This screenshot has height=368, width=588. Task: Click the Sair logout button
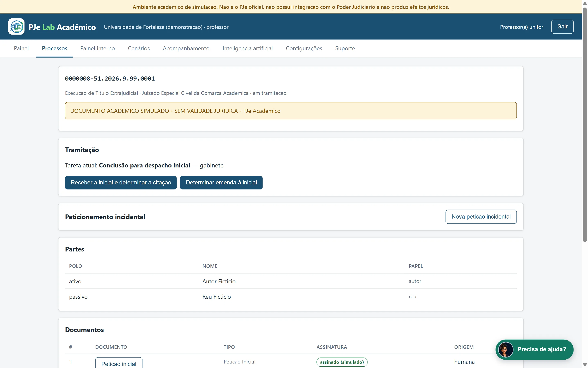pyautogui.click(x=562, y=27)
